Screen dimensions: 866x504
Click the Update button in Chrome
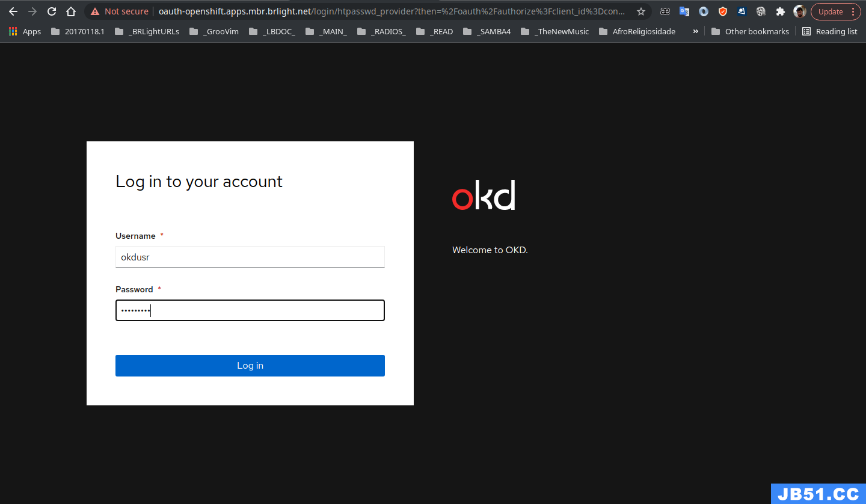tap(831, 11)
